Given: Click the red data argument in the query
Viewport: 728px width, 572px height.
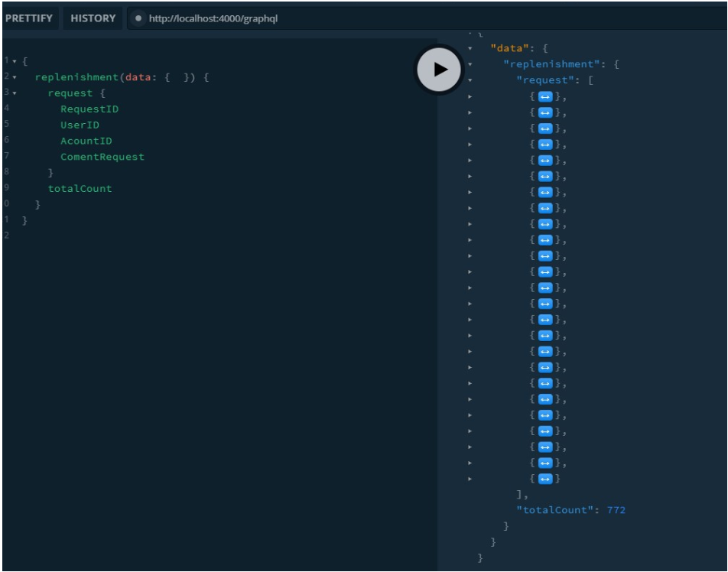Looking at the screenshot, I should tap(138, 77).
